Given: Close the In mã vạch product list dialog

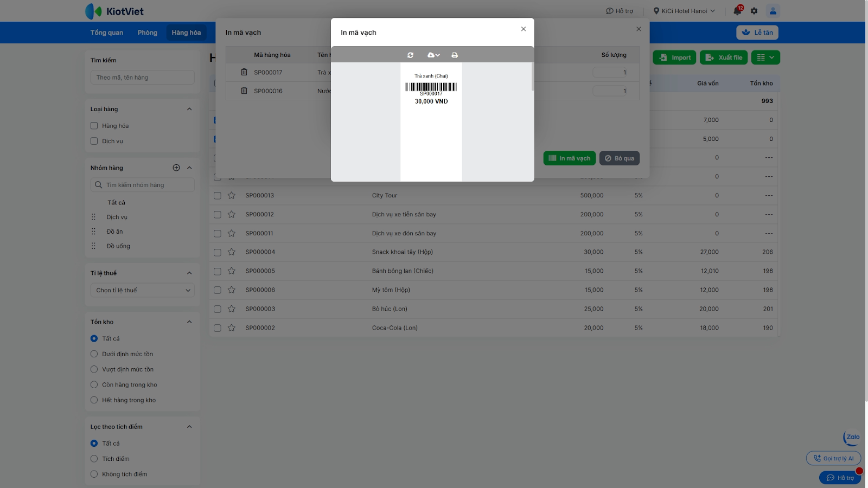Looking at the screenshot, I should click(x=639, y=29).
